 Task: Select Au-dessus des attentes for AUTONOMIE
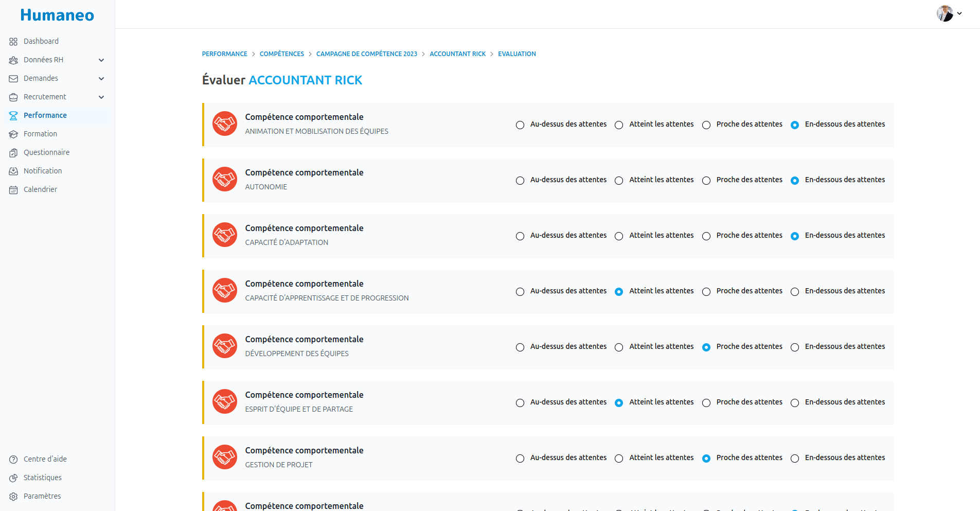[520, 181]
